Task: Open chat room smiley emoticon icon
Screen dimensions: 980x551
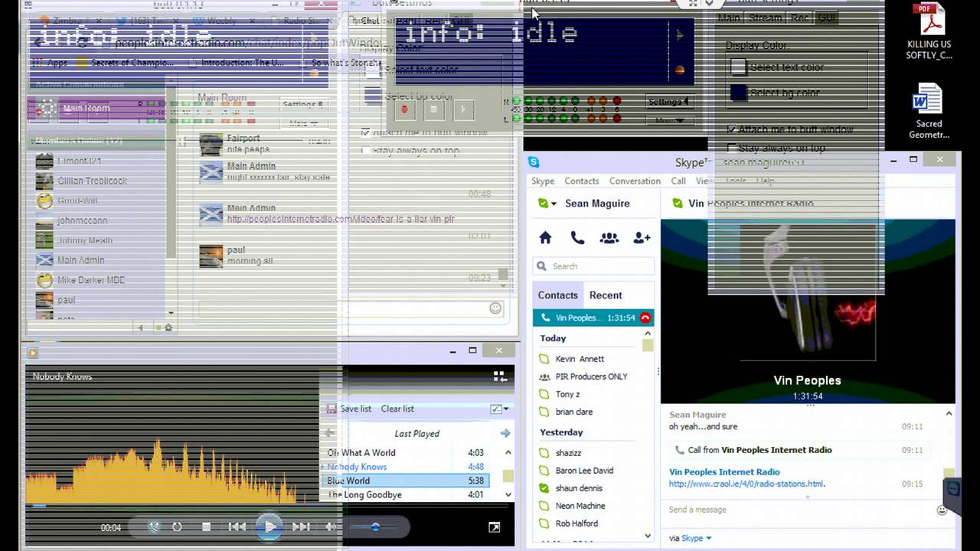Action: tap(495, 308)
